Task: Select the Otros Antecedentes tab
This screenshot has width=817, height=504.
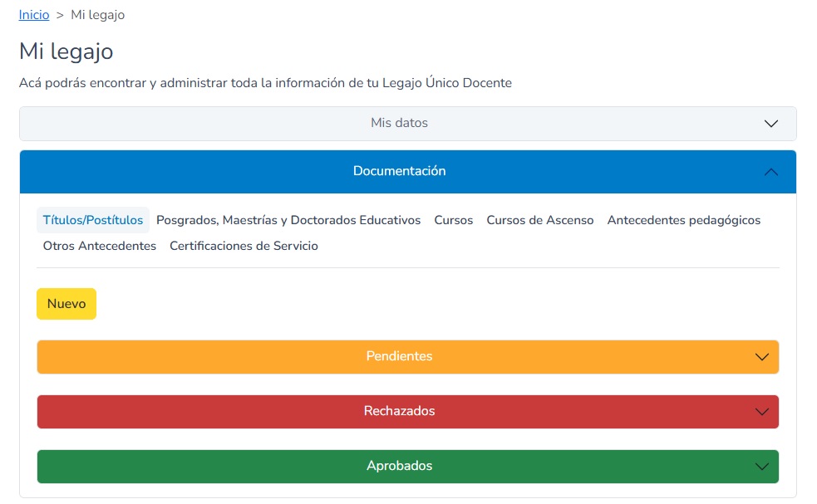Action: [100, 246]
